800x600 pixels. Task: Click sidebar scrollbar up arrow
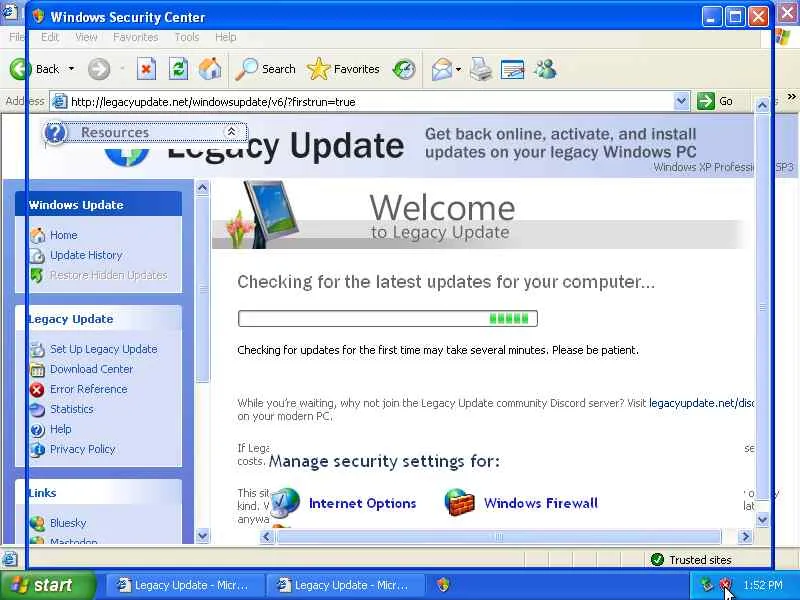point(203,188)
